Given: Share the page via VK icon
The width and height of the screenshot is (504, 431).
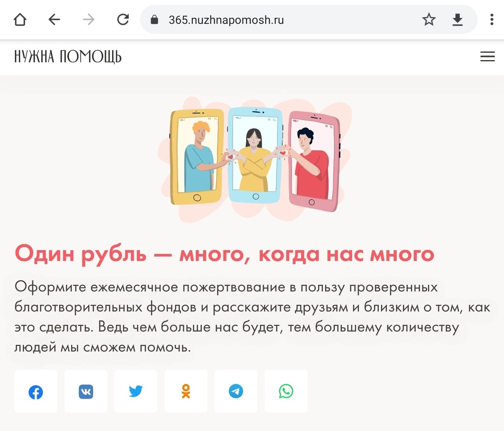Looking at the screenshot, I should point(86,391).
